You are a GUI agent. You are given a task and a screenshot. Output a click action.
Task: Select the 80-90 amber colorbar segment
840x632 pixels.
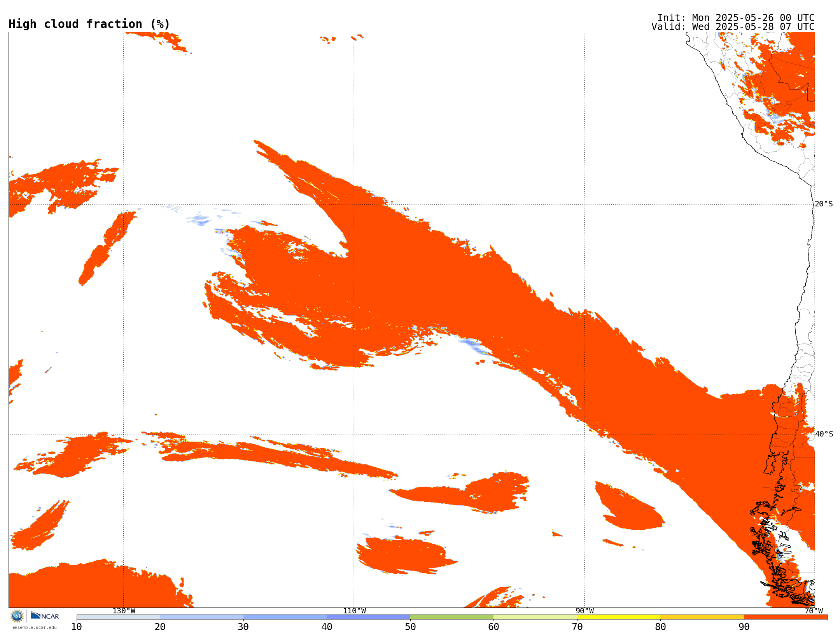[702, 617]
